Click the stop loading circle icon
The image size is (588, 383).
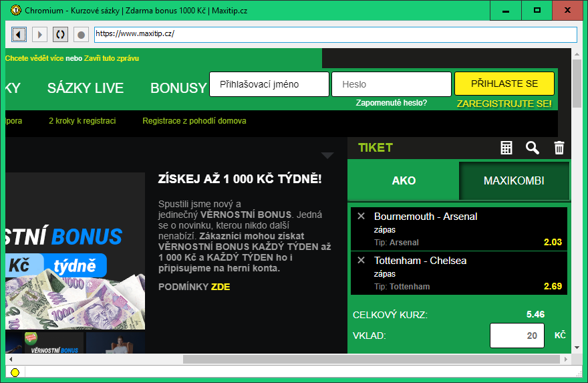pos(81,35)
